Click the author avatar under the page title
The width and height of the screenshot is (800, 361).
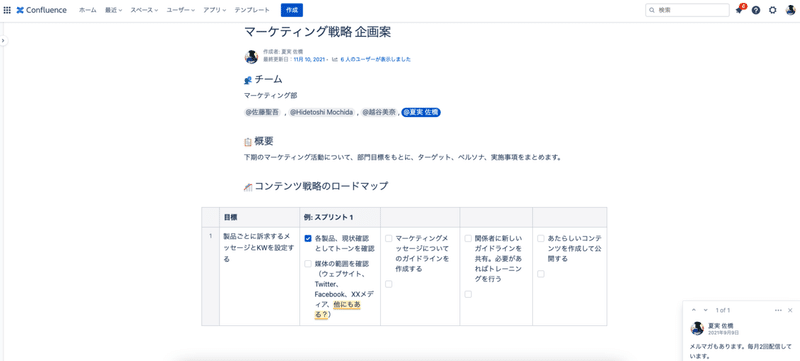point(252,56)
